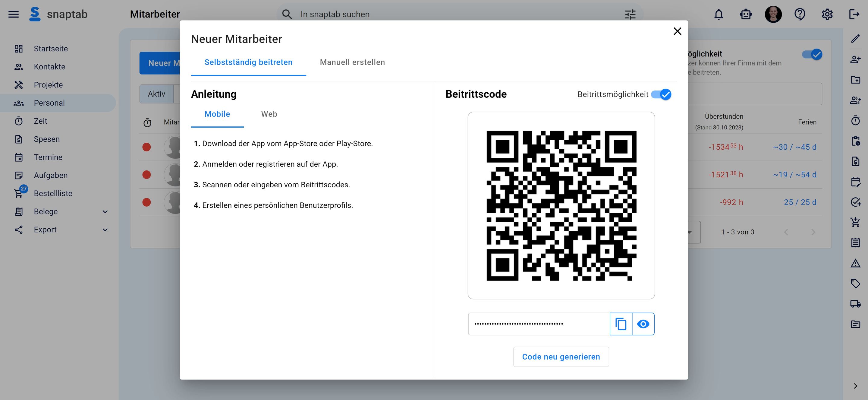Screen dimensions: 868x400
Task: Select the Web instructions tab
Action: click(x=269, y=114)
